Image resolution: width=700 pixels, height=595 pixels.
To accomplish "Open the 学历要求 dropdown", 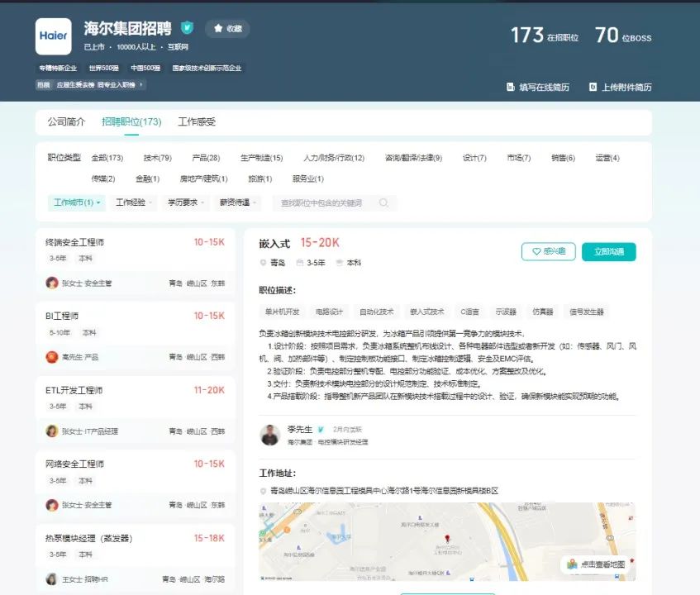I will coord(186,202).
